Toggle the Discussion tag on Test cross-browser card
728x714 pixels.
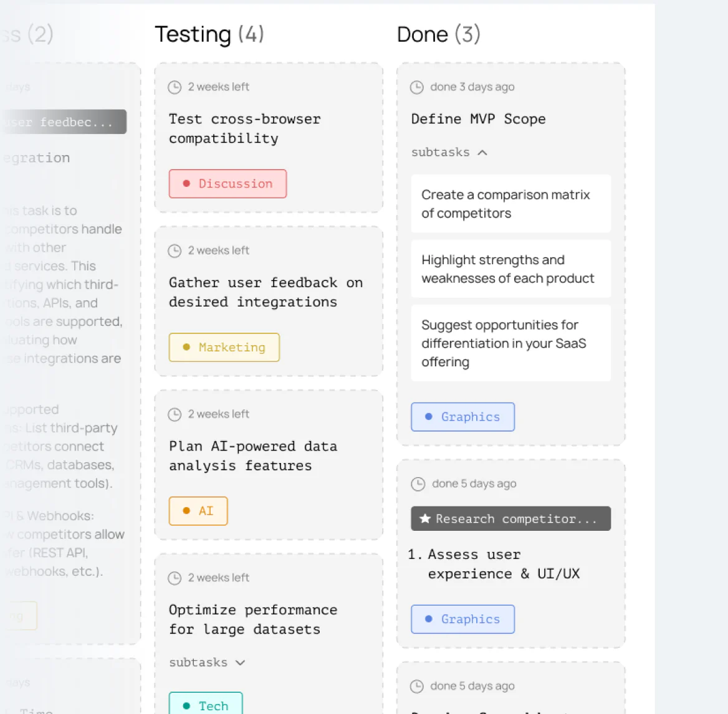228,183
